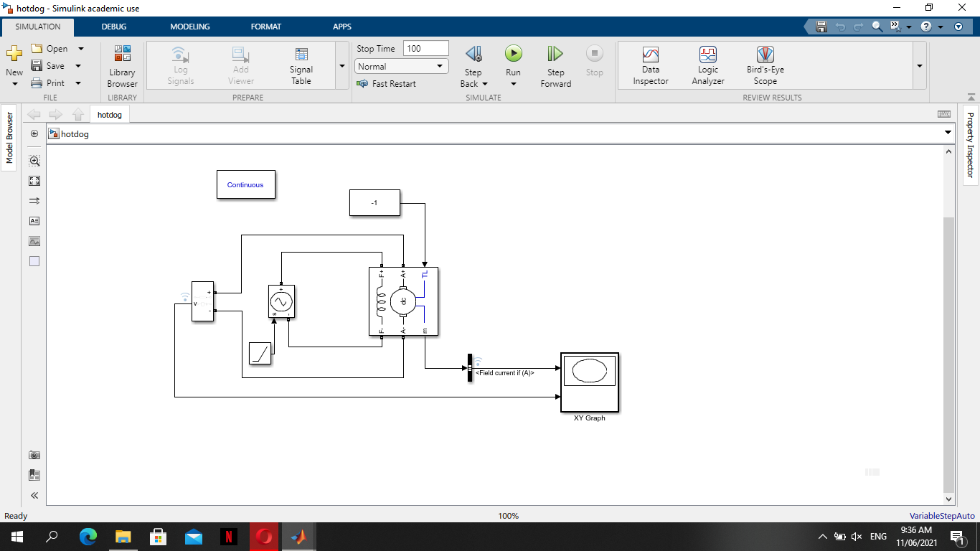Viewport: 980px width, 551px height.
Task: Open the Library Browser
Action: [x=121, y=65]
